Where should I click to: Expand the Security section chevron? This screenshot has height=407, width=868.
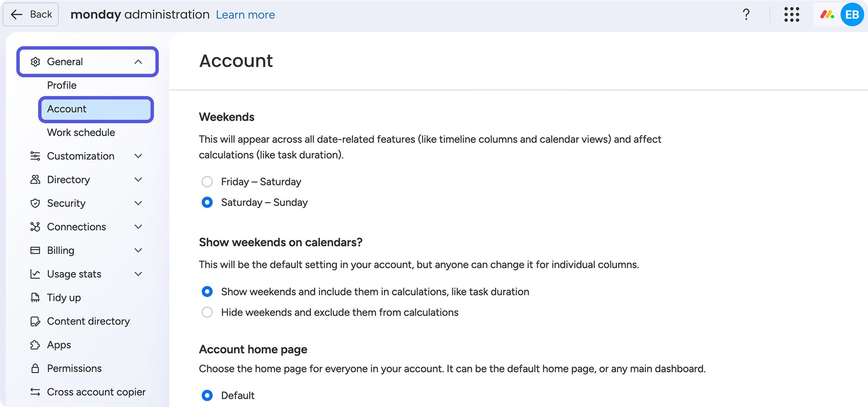(x=138, y=203)
